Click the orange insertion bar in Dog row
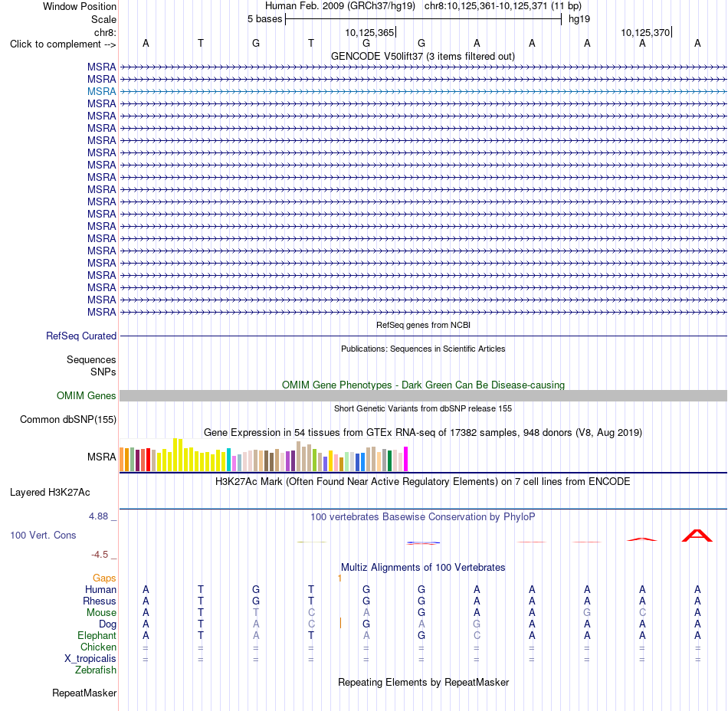This screenshot has height=711, width=728. [x=340, y=624]
